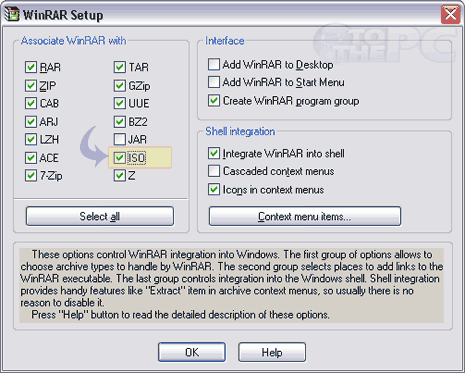Open Context menu items dialog
This screenshot has height=373, width=465.
click(x=305, y=216)
